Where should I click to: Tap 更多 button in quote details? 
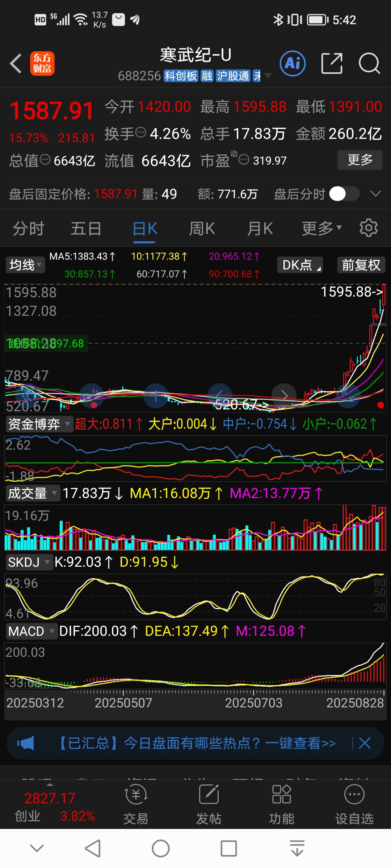[x=360, y=159]
